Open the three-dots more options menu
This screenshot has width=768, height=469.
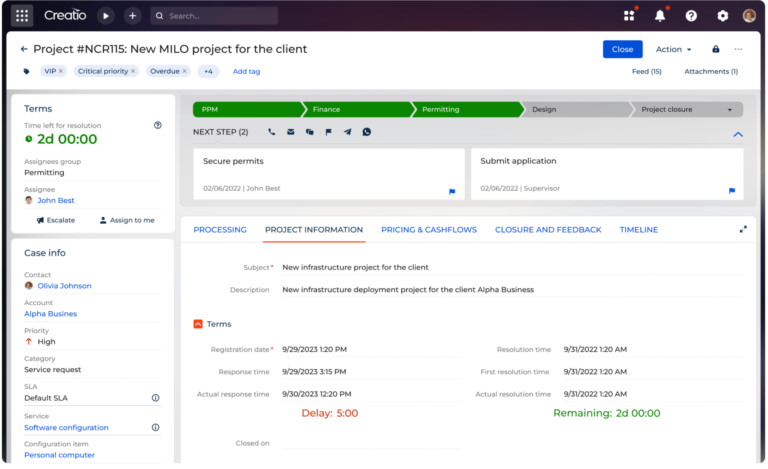tap(738, 49)
